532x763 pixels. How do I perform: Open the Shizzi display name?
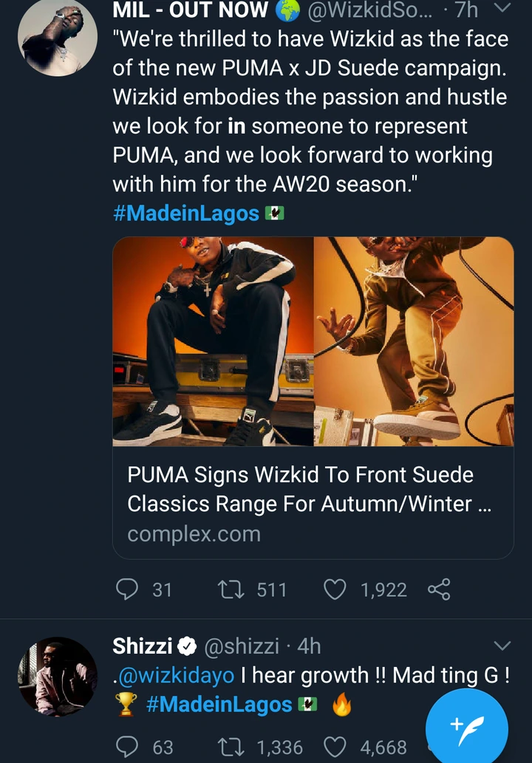(x=142, y=646)
